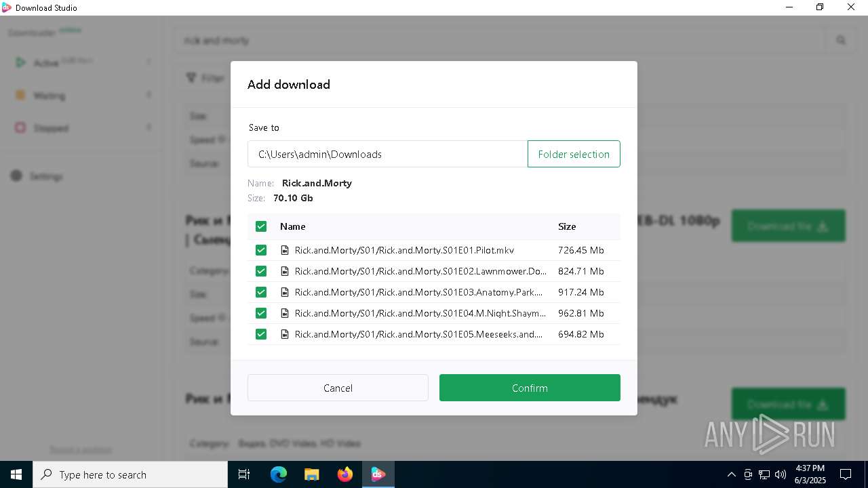Click the 824.71 Mb size value

581,271
